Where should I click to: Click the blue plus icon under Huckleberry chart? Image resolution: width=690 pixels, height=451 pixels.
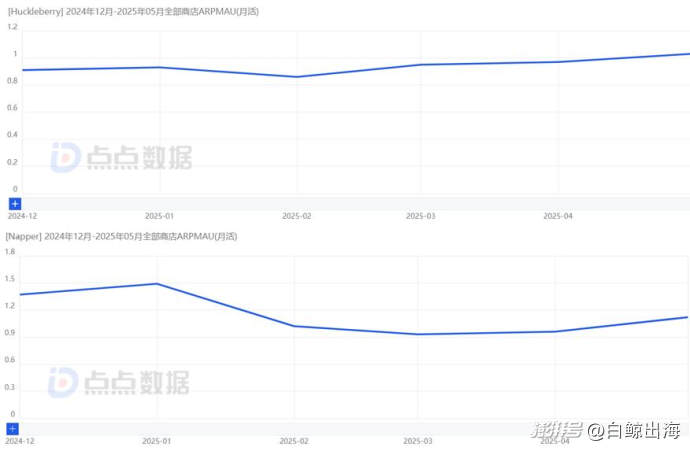pos(15,203)
